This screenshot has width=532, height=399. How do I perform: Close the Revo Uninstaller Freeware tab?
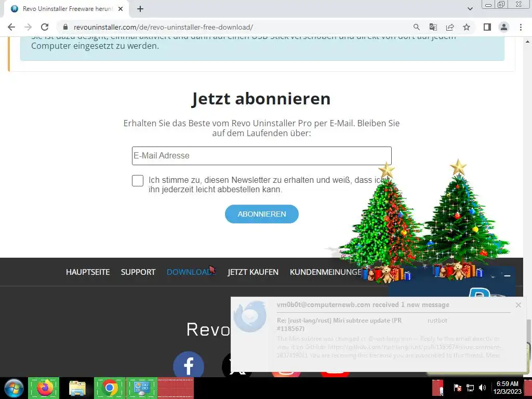coord(121,9)
